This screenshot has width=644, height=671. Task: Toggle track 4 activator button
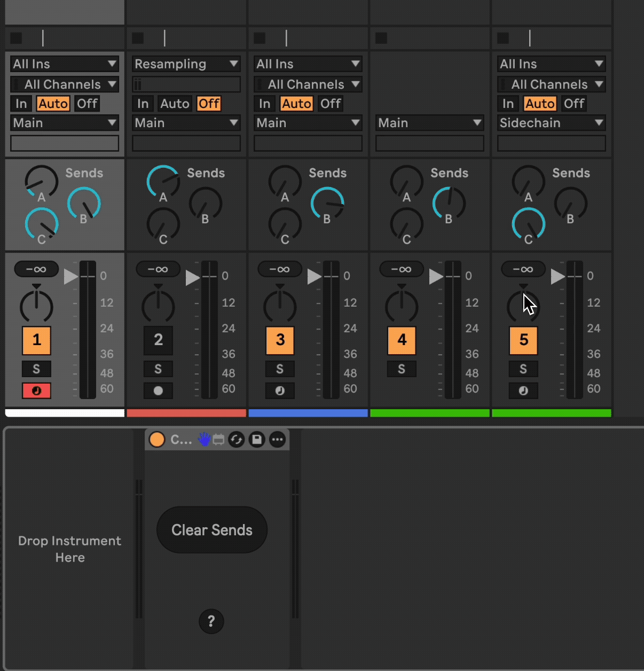[x=402, y=340]
